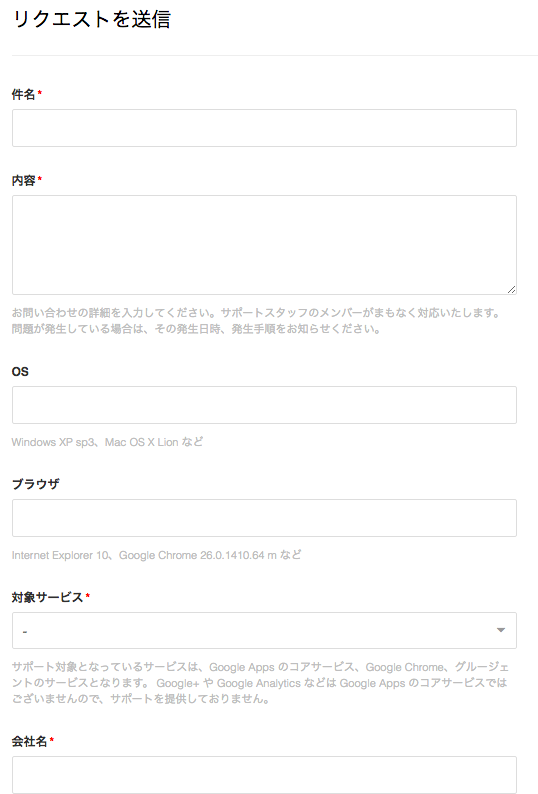Click the 会社名 field label

pyautogui.click(x=29, y=741)
